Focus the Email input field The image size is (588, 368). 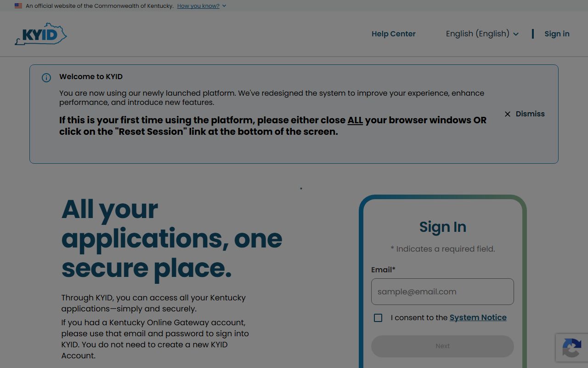pos(442,292)
